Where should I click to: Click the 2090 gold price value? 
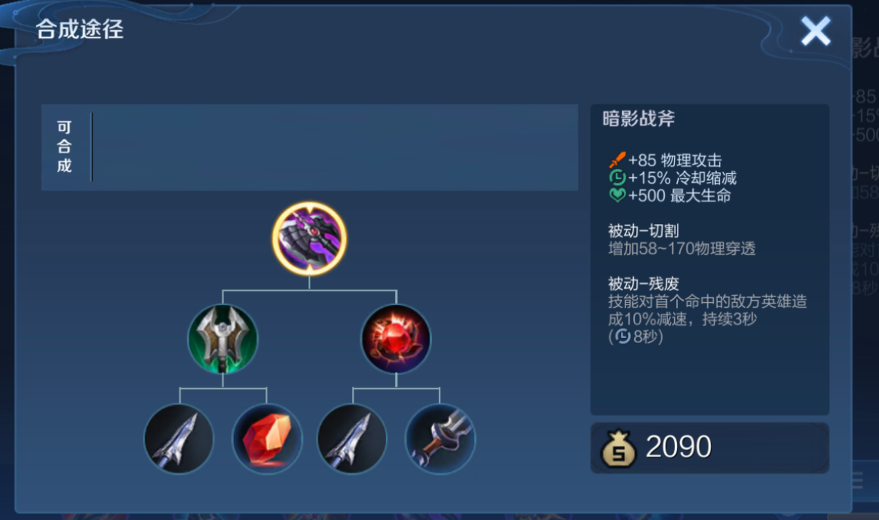point(678,447)
